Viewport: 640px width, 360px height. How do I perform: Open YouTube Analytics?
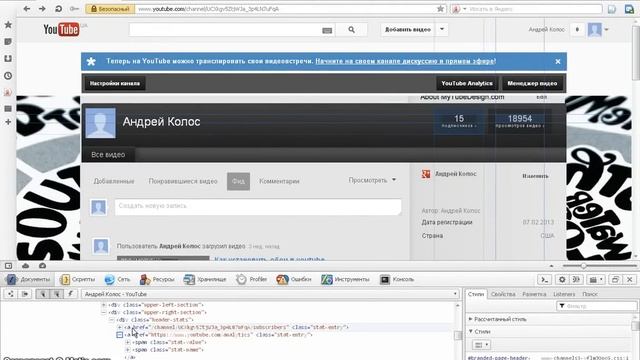point(467,83)
